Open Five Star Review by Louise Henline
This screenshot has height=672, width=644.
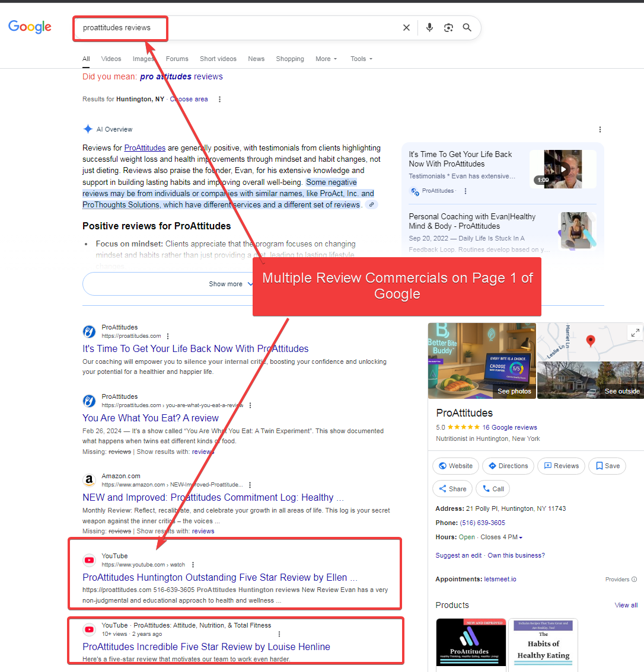[x=206, y=647]
